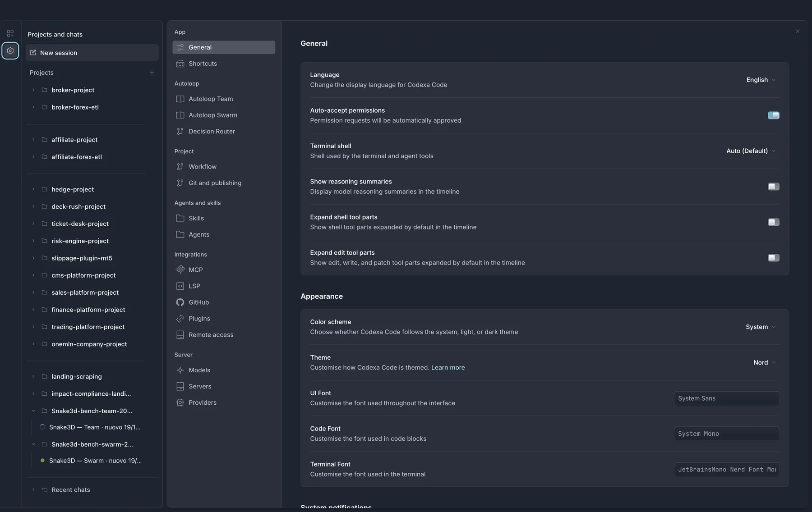The image size is (812, 512).
Task: Click the Autoloop Team panel icon
Action: pos(180,99)
